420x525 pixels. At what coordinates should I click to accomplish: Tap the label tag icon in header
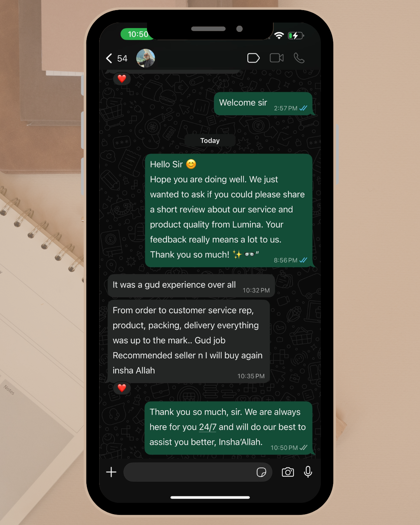[x=253, y=58]
